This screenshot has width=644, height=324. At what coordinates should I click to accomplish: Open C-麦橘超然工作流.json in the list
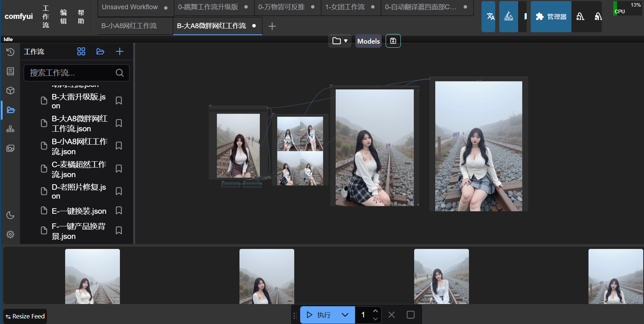(79, 169)
